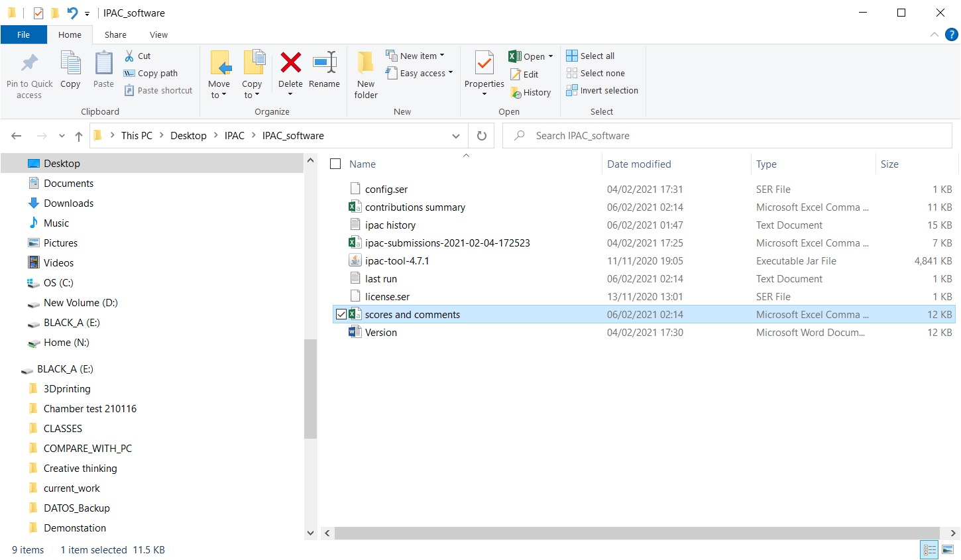961x560 pixels.
Task: Uncheck the scores and comments checkbox
Action: 341,314
